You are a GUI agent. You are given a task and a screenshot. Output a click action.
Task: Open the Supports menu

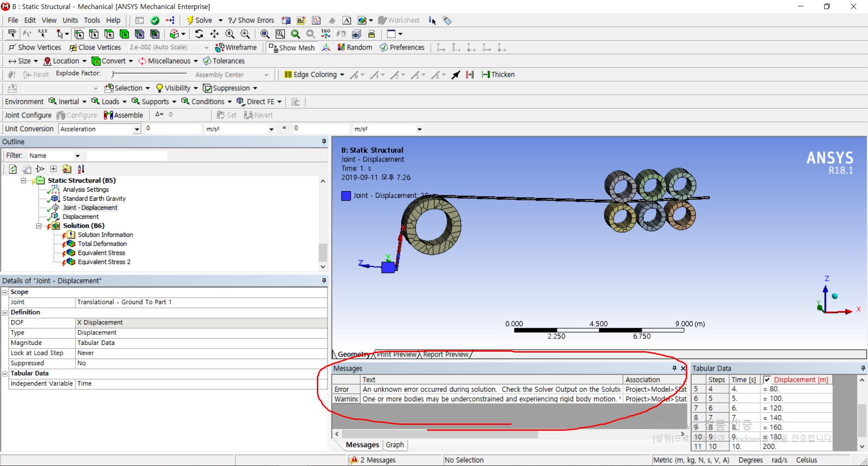(154, 102)
